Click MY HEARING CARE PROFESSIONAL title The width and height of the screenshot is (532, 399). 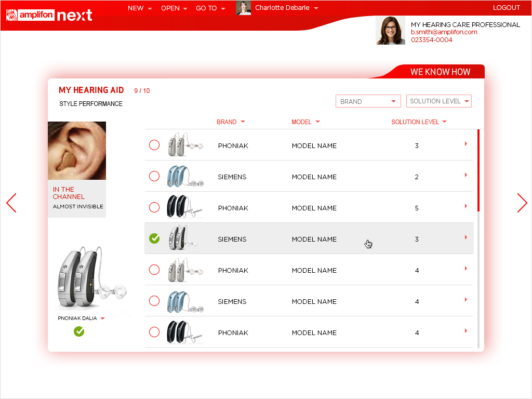465,25
